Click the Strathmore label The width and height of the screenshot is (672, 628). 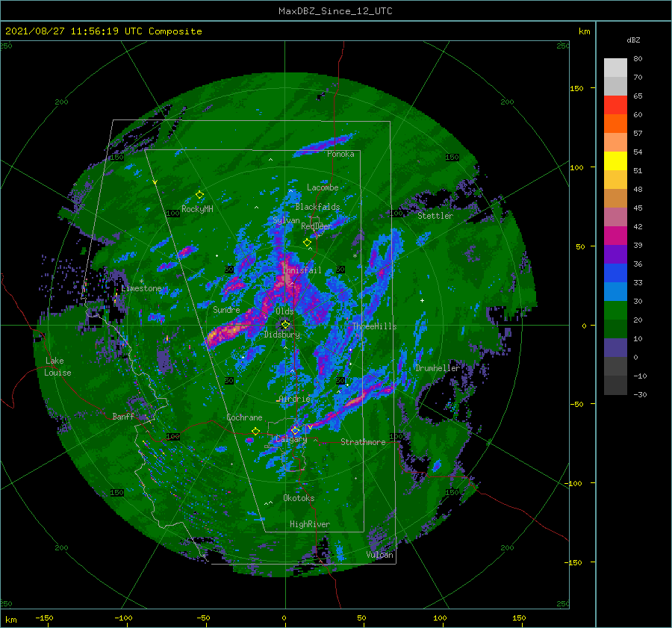click(363, 442)
